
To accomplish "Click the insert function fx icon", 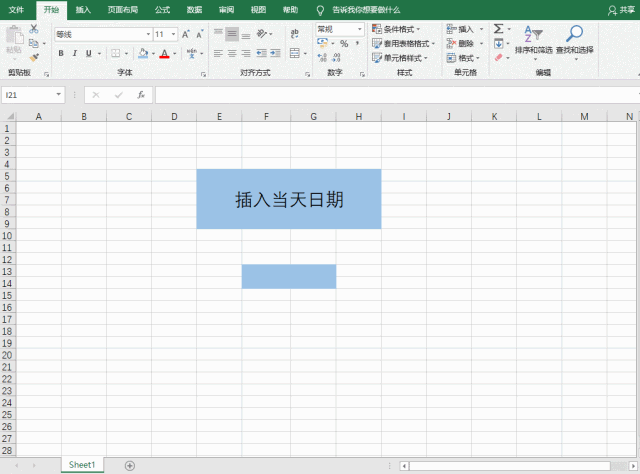I will tap(141, 95).
